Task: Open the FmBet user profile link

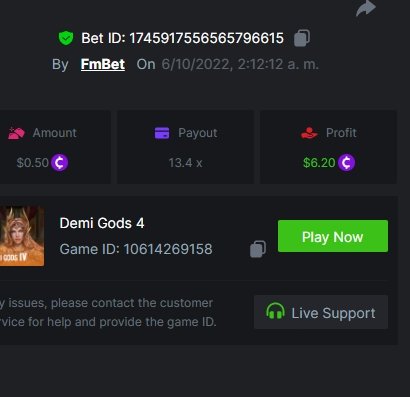Action: (x=103, y=64)
